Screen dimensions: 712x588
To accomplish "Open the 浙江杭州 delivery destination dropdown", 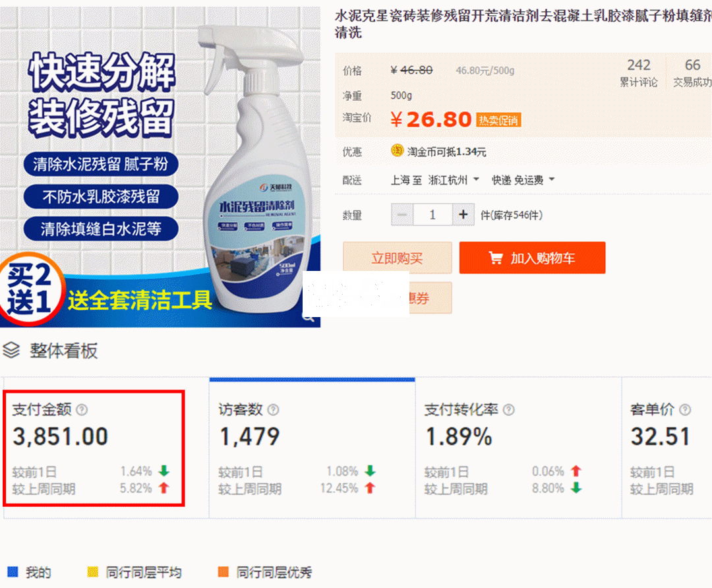I will tap(454, 179).
